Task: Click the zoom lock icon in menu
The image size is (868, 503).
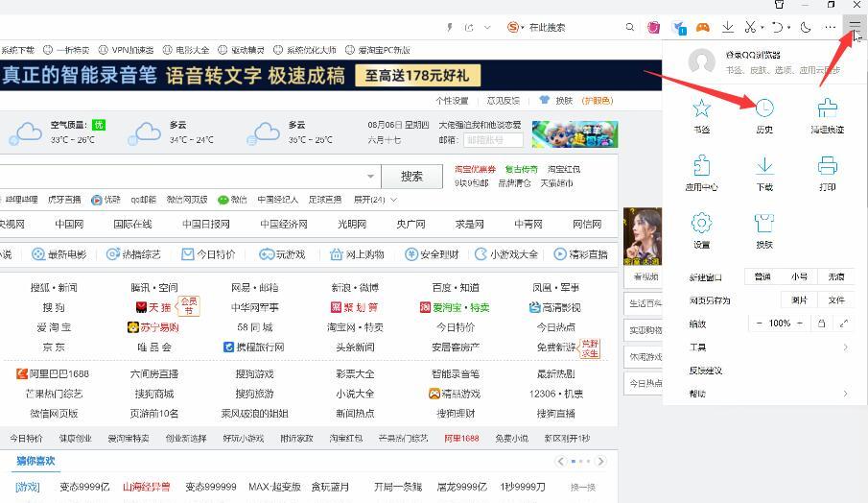Action: click(x=822, y=323)
